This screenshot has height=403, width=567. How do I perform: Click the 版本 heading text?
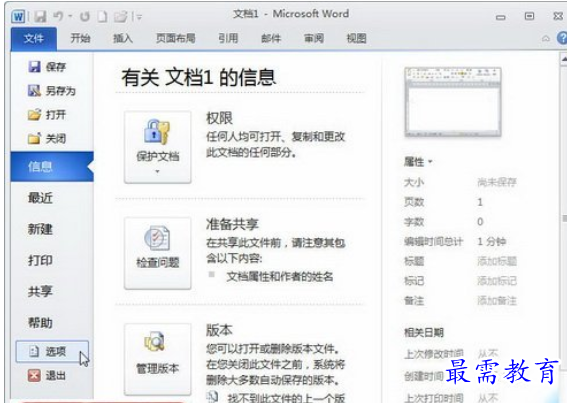[x=219, y=330]
